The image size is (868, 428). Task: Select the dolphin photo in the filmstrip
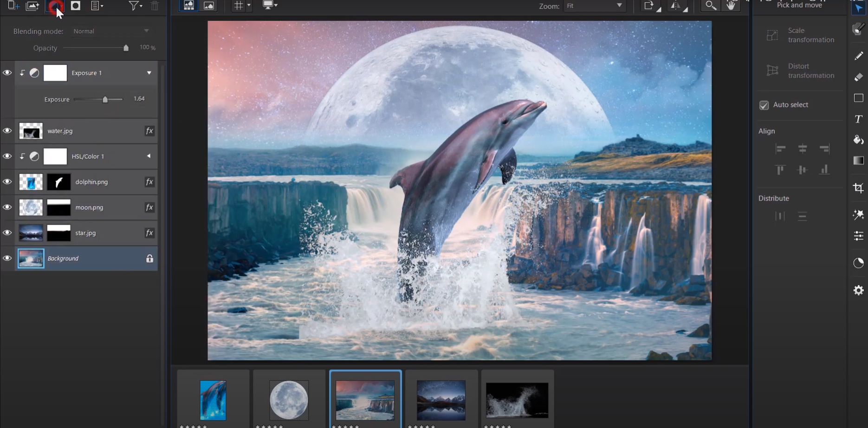click(213, 400)
